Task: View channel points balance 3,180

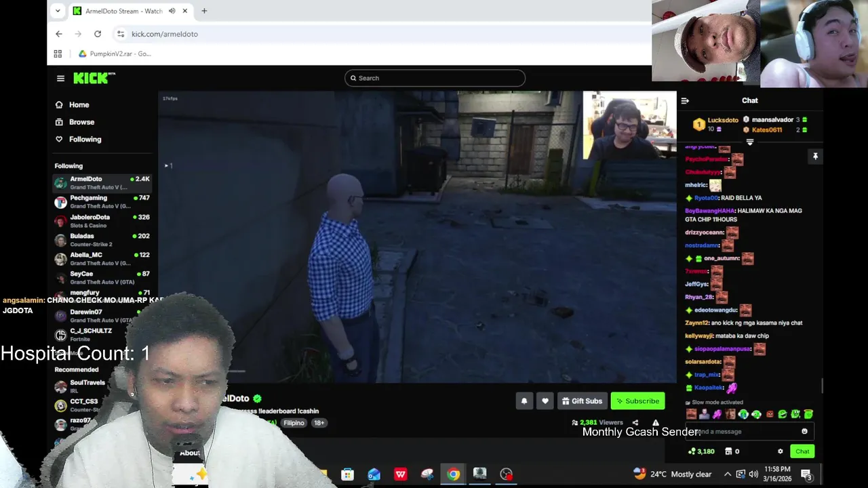Action: (701, 451)
